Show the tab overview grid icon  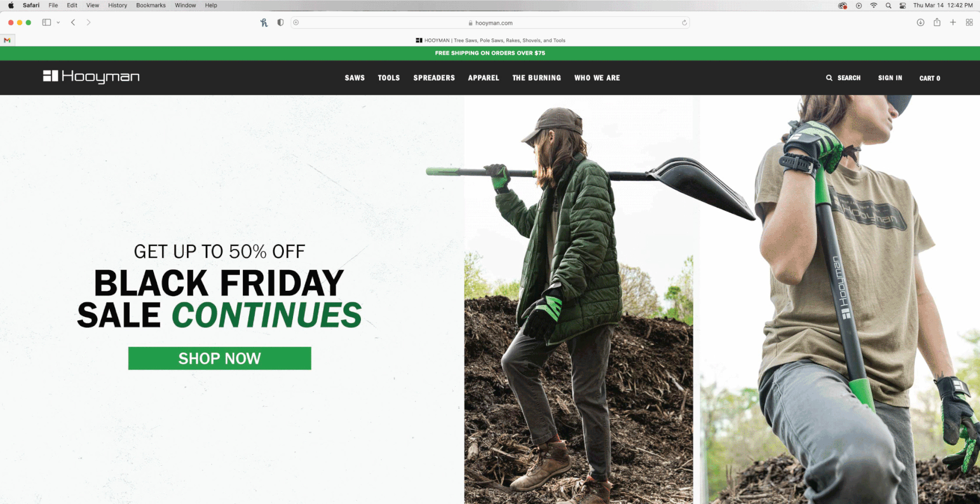coord(969,22)
